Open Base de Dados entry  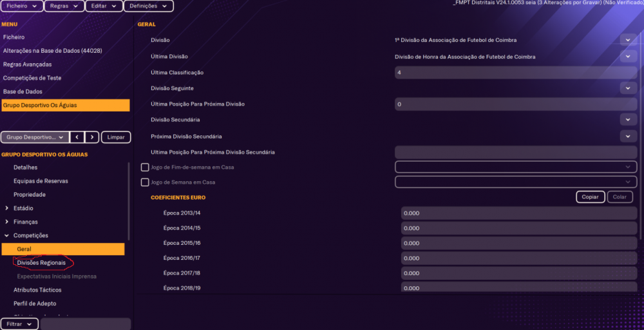23,92
